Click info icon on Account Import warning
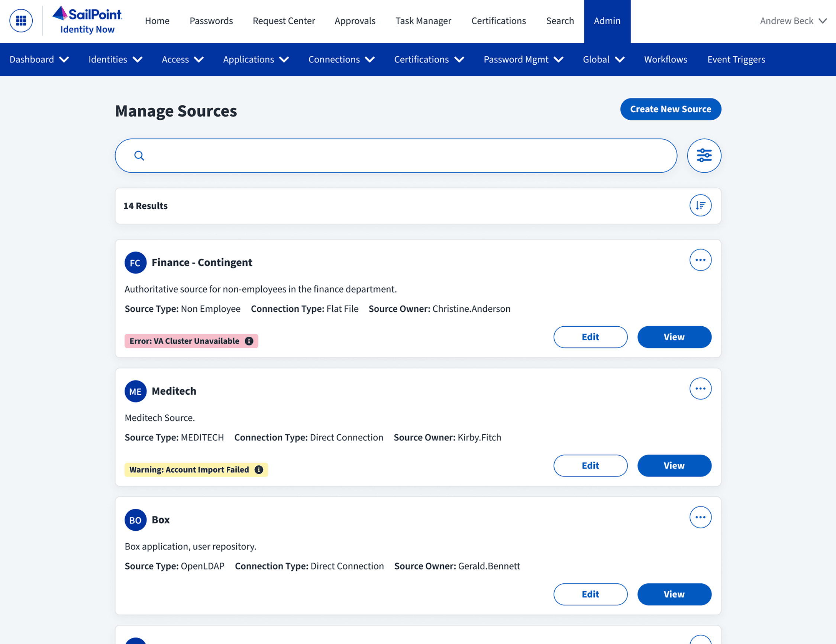 [x=259, y=469]
